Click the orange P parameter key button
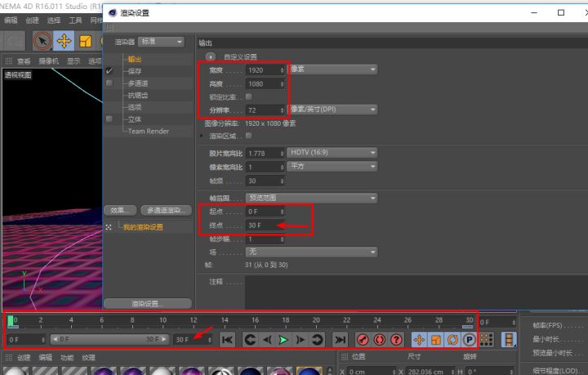The width and height of the screenshot is (588, 375). point(470,339)
